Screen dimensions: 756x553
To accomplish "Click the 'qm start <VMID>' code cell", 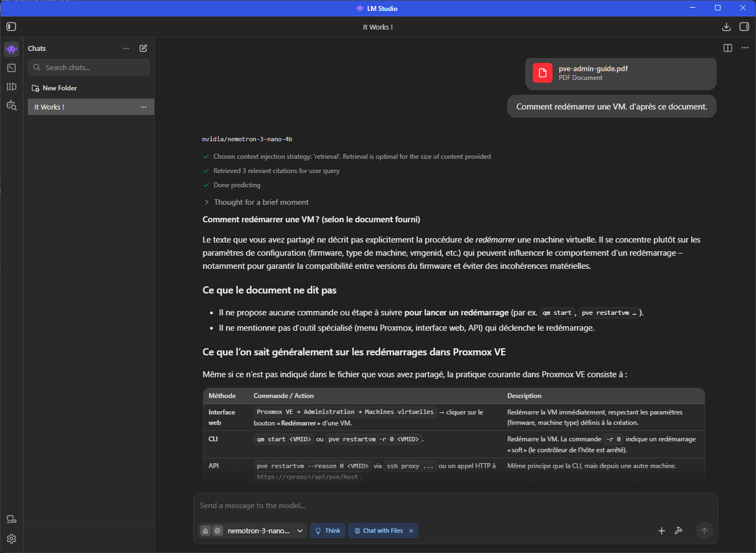I will tap(284, 439).
